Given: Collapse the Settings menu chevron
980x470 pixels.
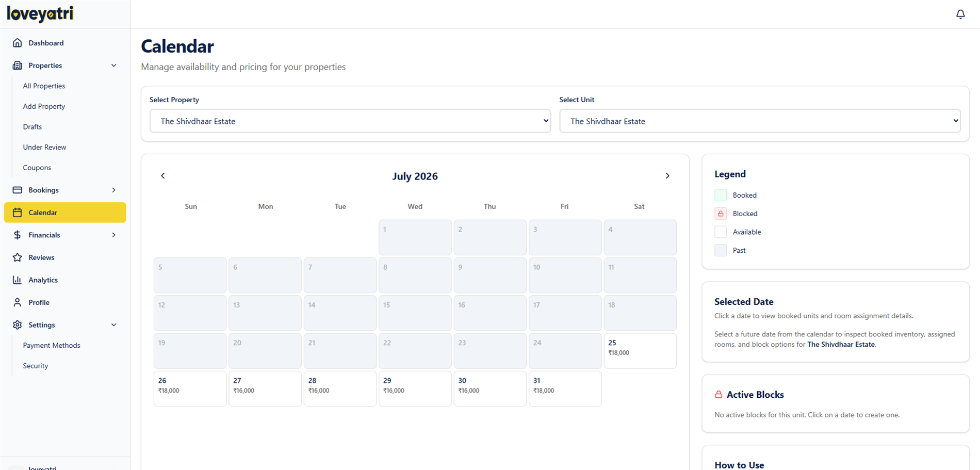Looking at the screenshot, I should click(114, 325).
